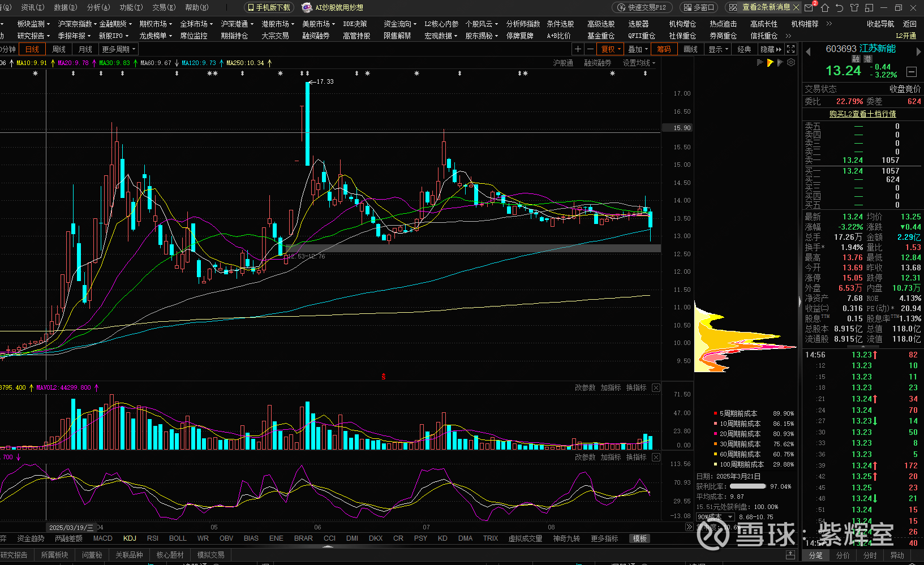This screenshot has width=924, height=565.
Task: Open 设置均线 moving average dropdown
Action: coord(639,63)
